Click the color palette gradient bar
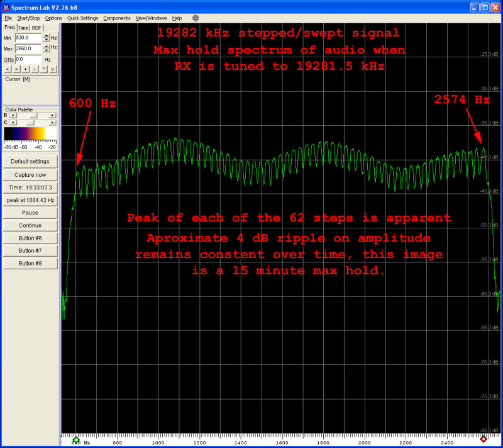This screenshot has height=448, width=503. (30, 133)
